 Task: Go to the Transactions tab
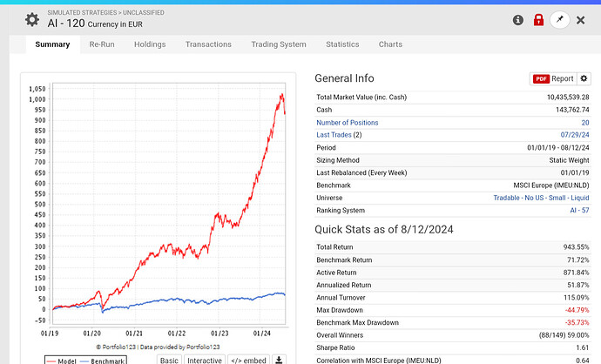pos(208,44)
